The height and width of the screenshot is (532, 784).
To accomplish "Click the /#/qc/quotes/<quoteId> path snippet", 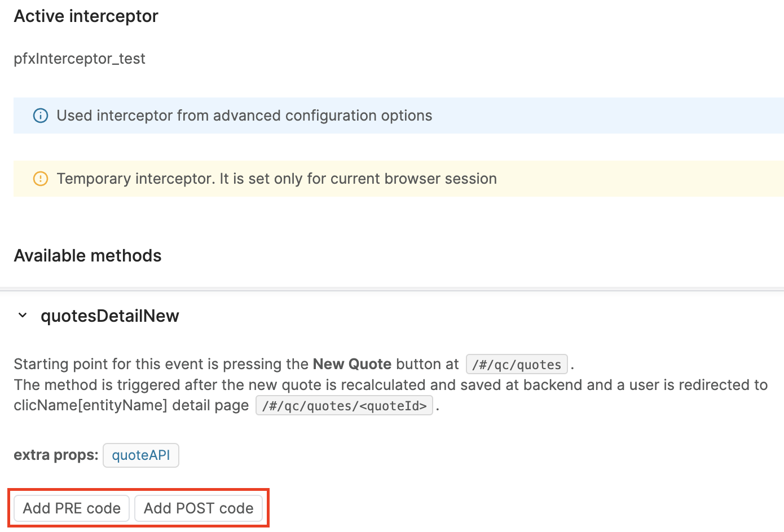I will click(344, 406).
